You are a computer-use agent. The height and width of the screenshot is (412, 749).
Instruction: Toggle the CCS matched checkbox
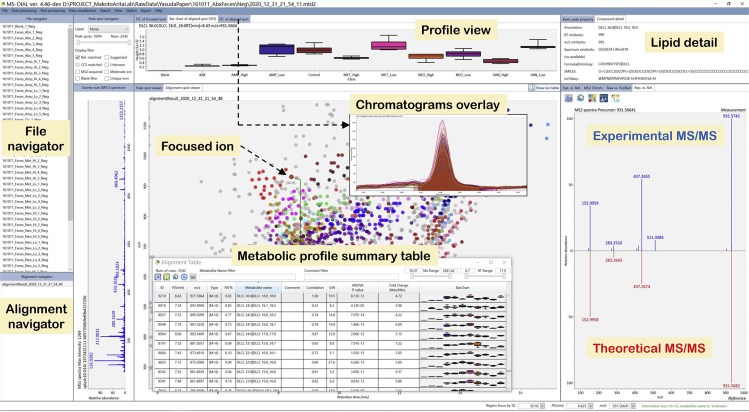point(77,64)
